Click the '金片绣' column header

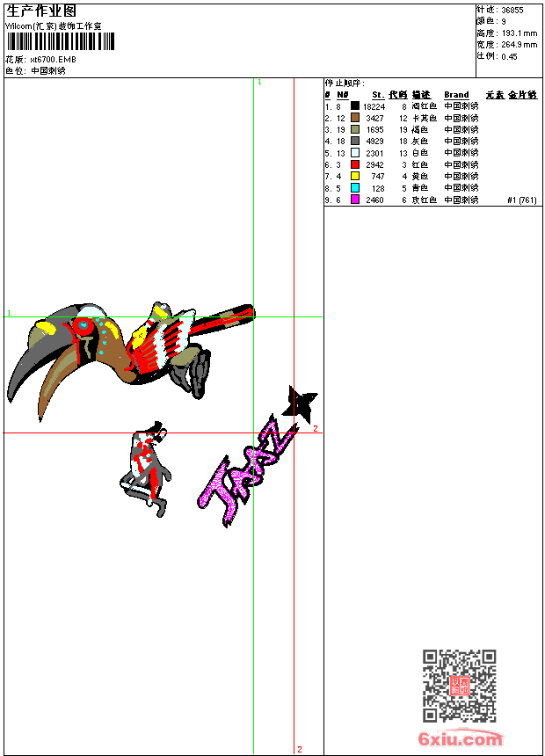coord(522,95)
